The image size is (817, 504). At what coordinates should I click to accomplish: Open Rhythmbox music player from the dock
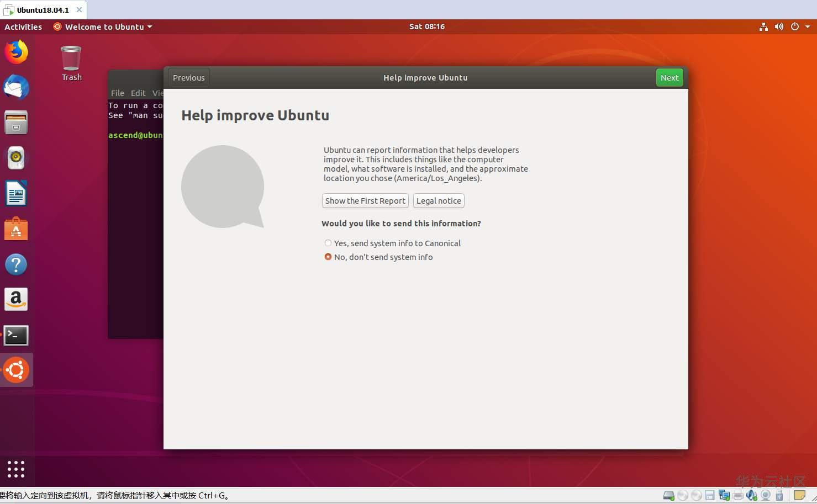click(x=16, y=158)
